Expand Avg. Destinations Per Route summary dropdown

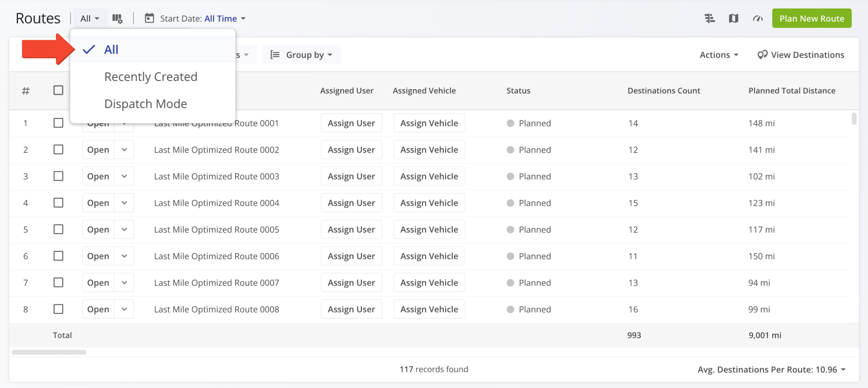click(x=843, y=369)
